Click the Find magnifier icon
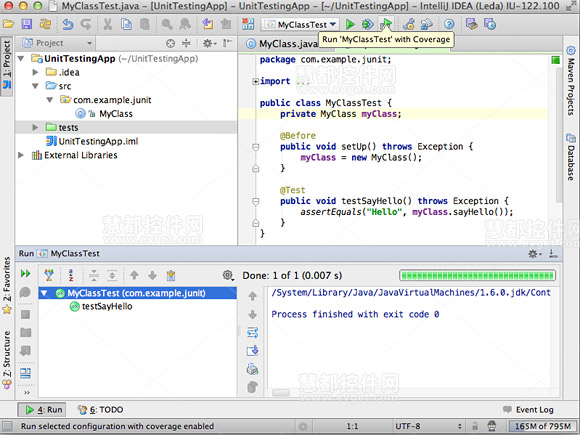 (167, 24)
